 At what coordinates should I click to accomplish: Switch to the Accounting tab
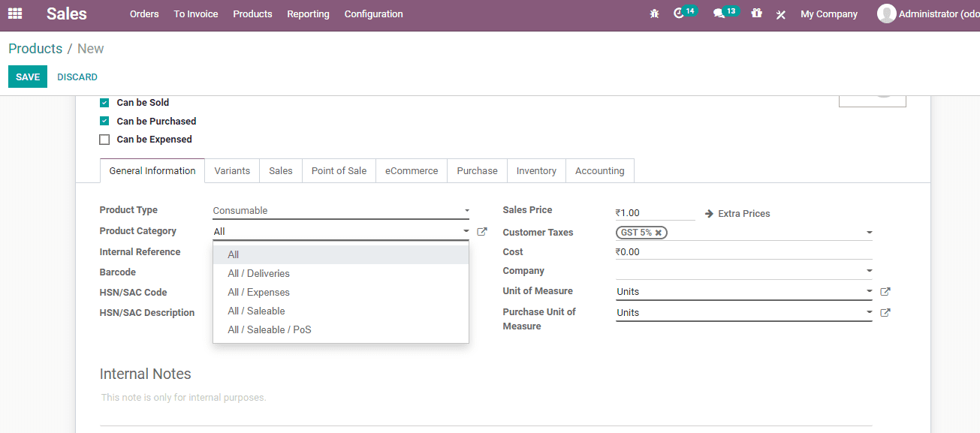[599, 170]
